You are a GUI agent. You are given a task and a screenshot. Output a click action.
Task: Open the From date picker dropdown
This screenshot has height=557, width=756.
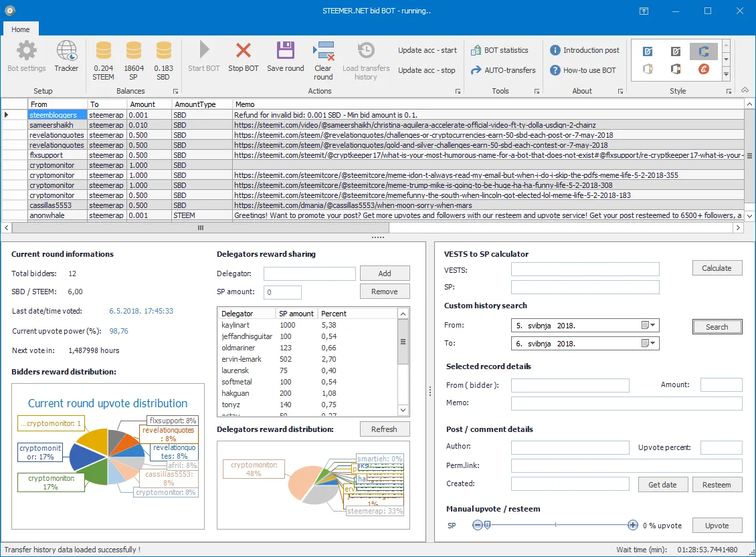pyautogui.click(x=648, y=325)
